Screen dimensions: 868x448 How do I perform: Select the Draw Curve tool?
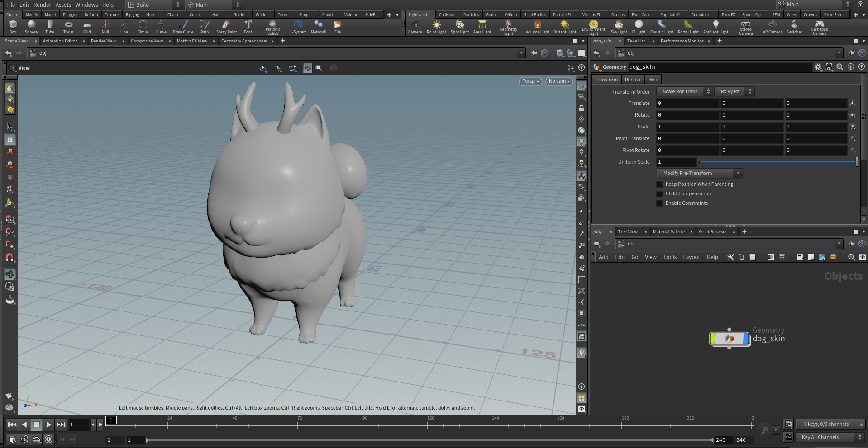183,27
